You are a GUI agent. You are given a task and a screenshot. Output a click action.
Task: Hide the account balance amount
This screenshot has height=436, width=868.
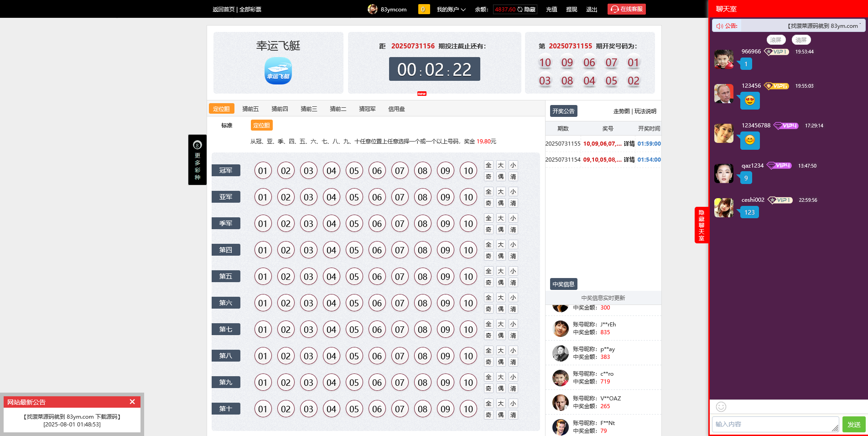point(530,10)
